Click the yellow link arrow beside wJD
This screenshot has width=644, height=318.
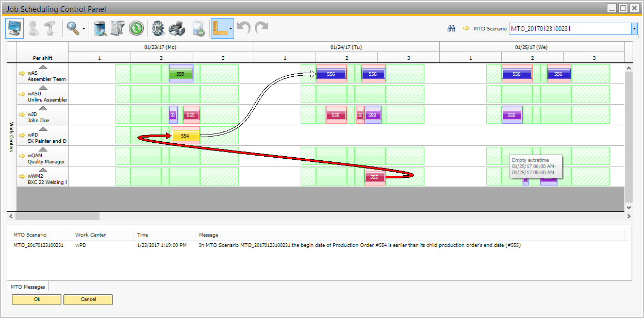(x=22, y=115)
